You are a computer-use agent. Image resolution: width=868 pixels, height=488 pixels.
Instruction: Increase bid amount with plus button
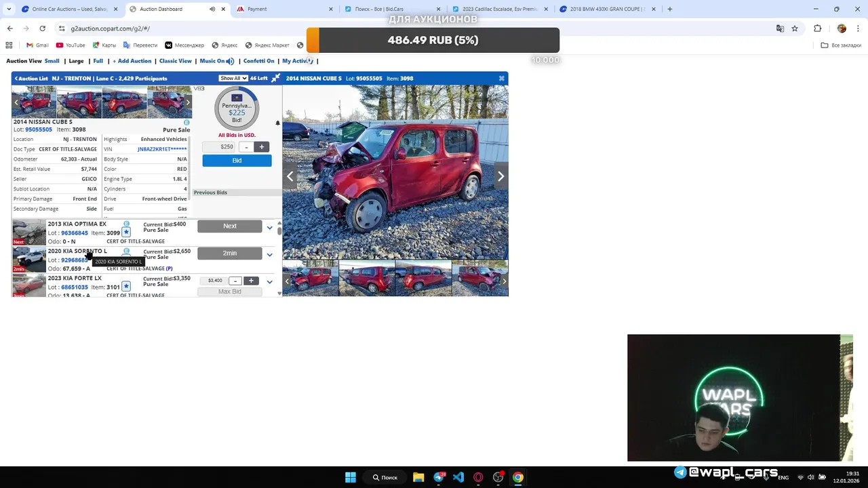(262, 146)
